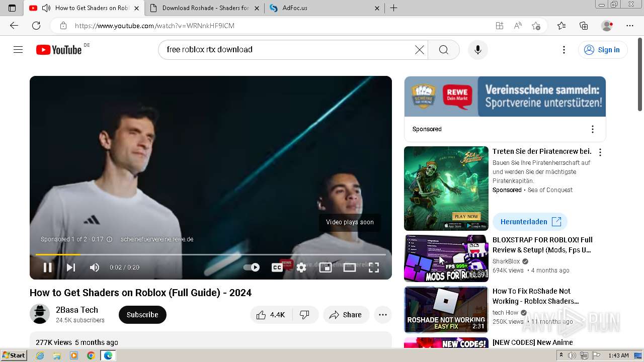Mute the video player volume
644x362 pixels.
point(95,267)
